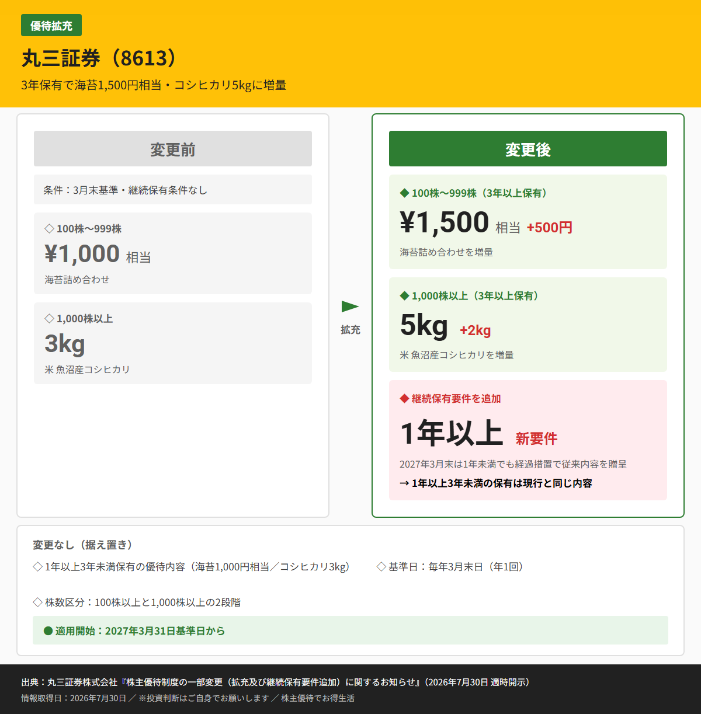Click the +2kg red increase label
The image size is (701, 728).
point(476,330)
